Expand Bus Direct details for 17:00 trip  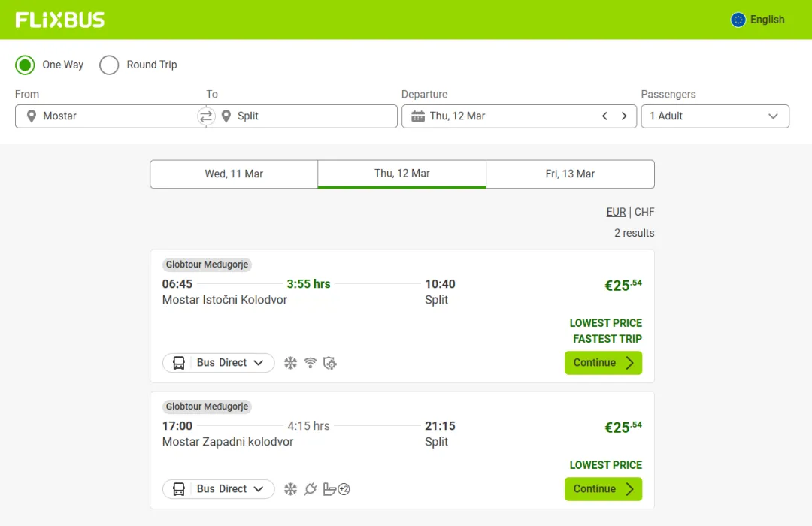pos(219,489)
